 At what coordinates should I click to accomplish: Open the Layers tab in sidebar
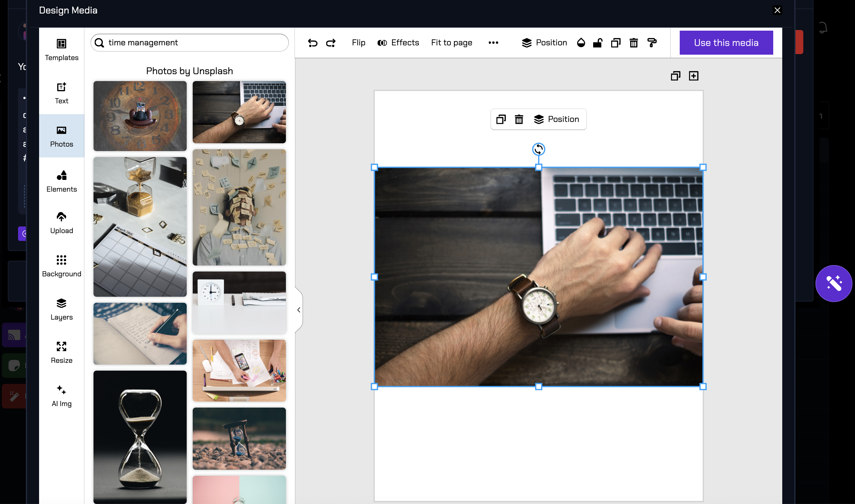(x=62, y=309)
